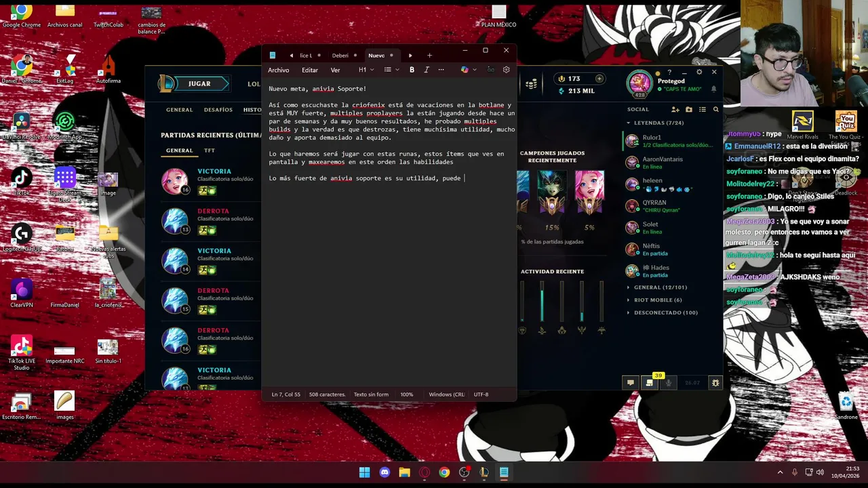Open Archivo menu in Notepad

pyautogui.click(x=278, y=70)
